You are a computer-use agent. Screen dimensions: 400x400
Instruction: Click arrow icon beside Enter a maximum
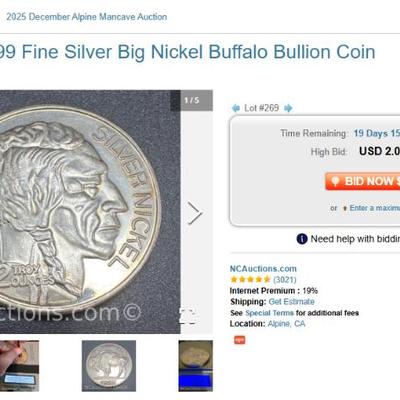(345, 208)
